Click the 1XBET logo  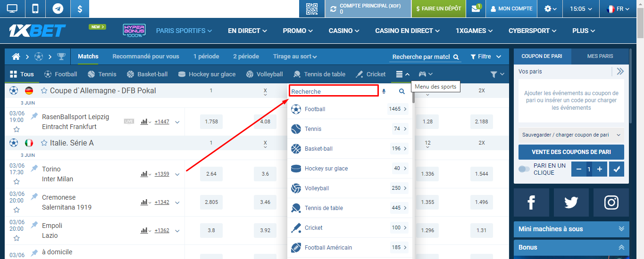(37, 31)
